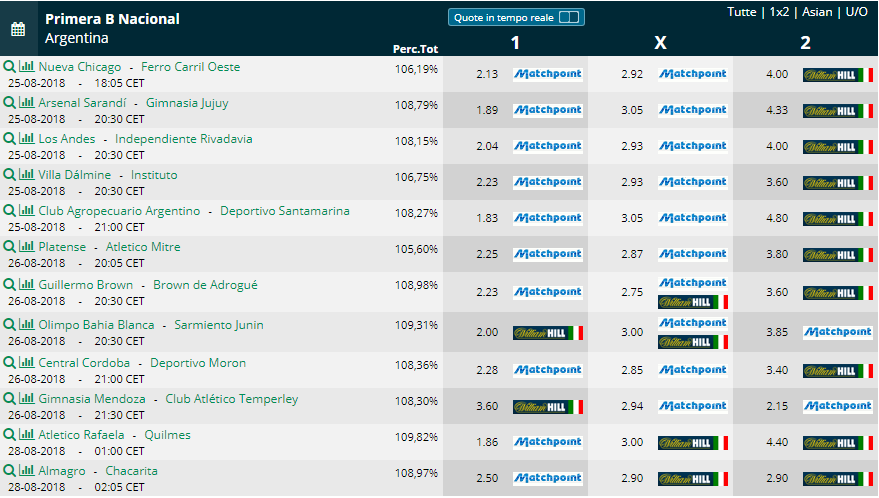Click the 2.13 home odds for Nueva Chicago

point(487,74)
